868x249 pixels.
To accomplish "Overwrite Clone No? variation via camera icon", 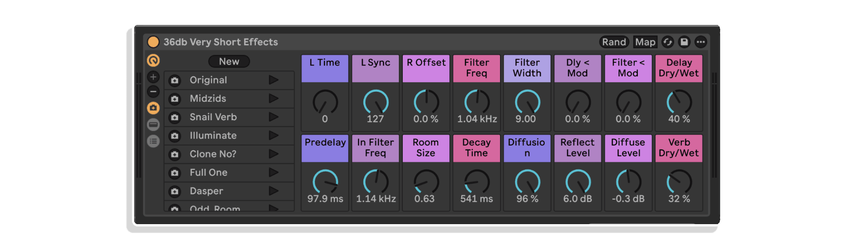I will pos(175,155).
